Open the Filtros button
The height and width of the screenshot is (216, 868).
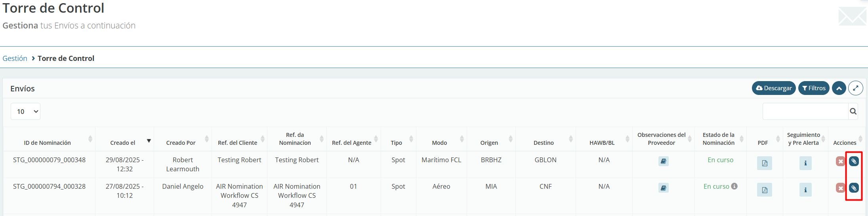813,88
